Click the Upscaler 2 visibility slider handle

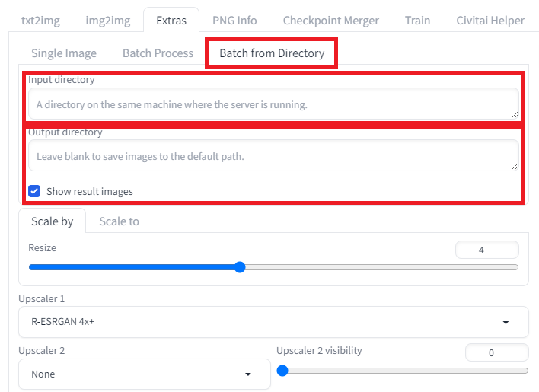tap(282, 371)
